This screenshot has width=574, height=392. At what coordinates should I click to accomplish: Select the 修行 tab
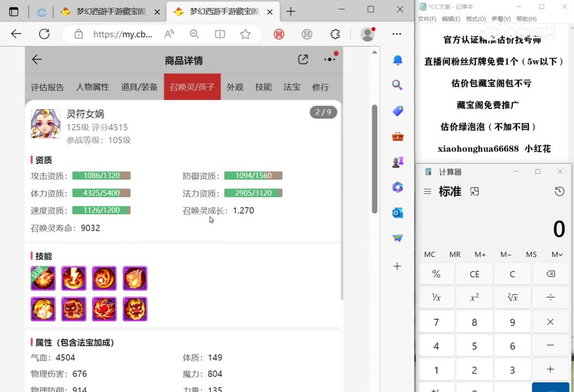pyautogui.click(x=320, y=87)
